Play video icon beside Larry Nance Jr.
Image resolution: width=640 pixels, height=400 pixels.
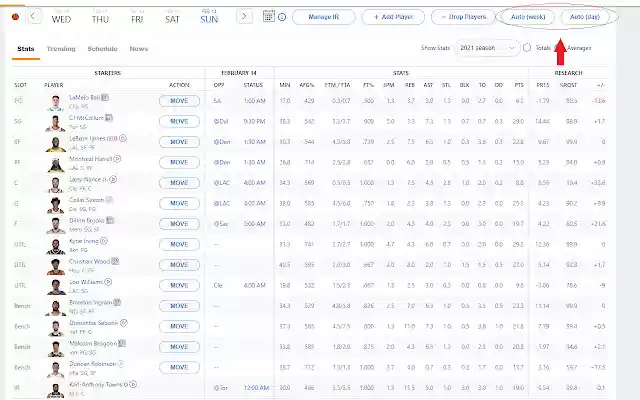click(x=113, y=179)
